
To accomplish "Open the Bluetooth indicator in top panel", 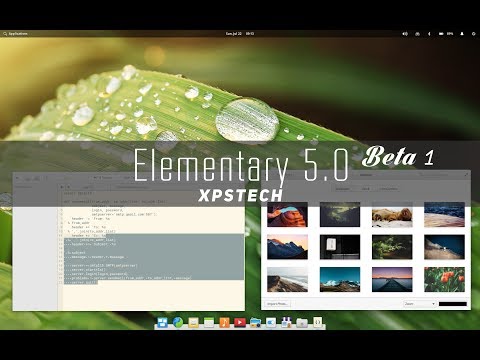I will click(429, 34).
